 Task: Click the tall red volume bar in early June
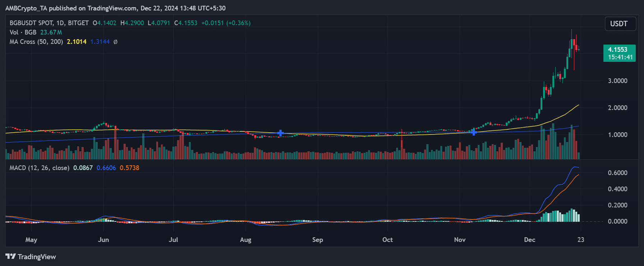pos(115,143)
